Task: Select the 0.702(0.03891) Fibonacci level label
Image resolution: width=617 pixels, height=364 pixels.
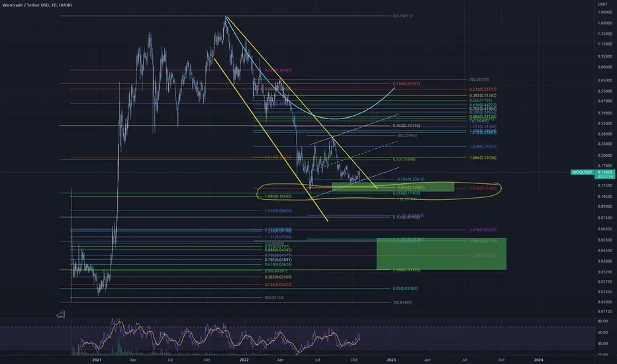Action: pyautogui.click(x=278, y=260)
